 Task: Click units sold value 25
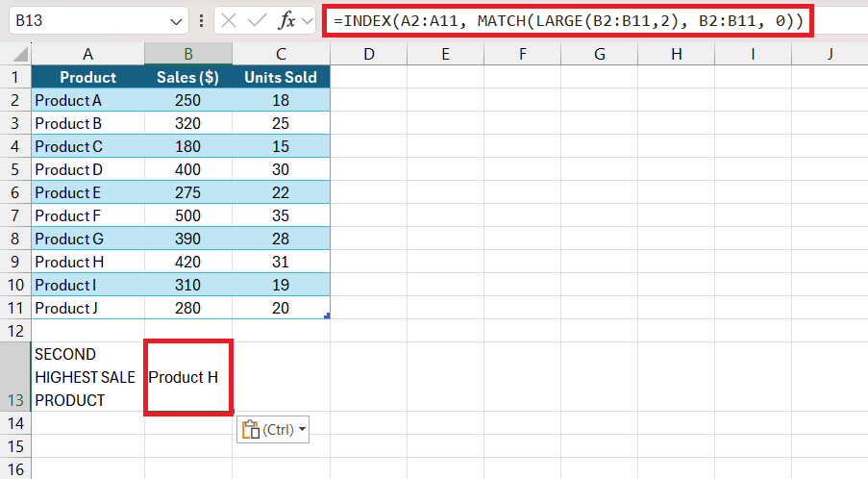click(282, 123)
